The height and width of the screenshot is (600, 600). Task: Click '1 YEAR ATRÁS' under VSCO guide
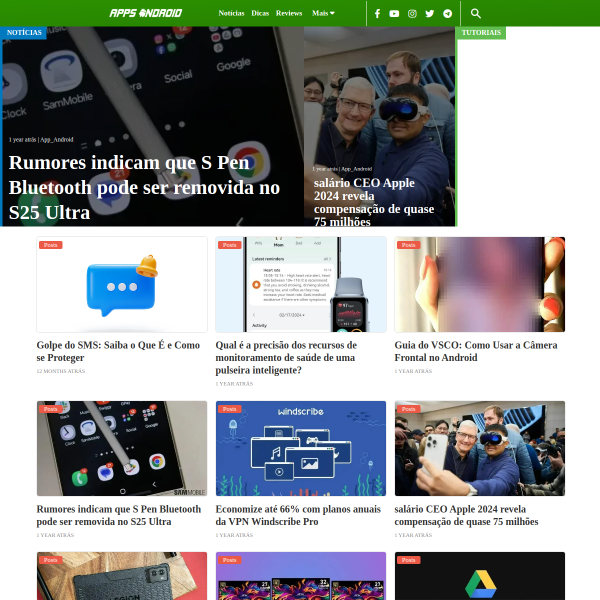[x=413, y=371]
